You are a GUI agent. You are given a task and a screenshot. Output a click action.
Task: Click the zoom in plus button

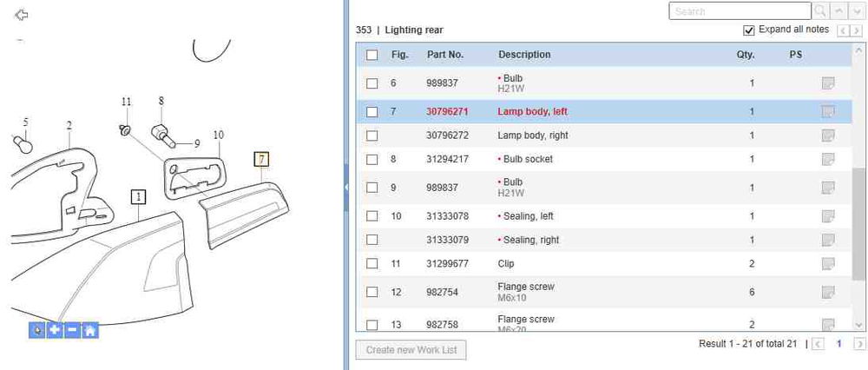click(x=54, y=330)
